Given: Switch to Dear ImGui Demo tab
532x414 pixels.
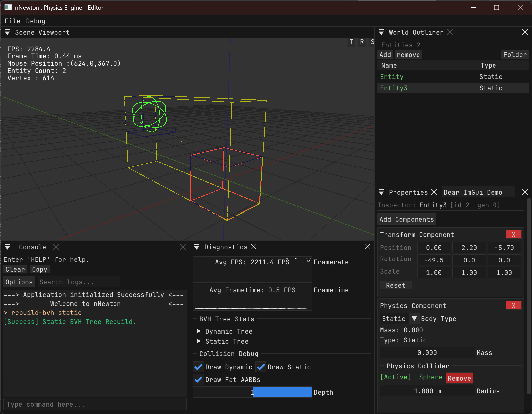Looking at the screenshot, I should pos(473,192).
